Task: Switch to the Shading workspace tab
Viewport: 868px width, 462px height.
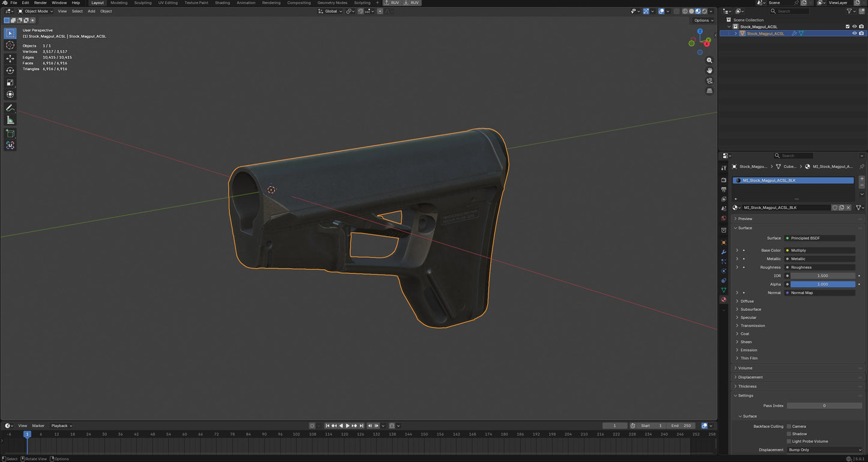Action: pyautogui.click(x=222, y=3)
